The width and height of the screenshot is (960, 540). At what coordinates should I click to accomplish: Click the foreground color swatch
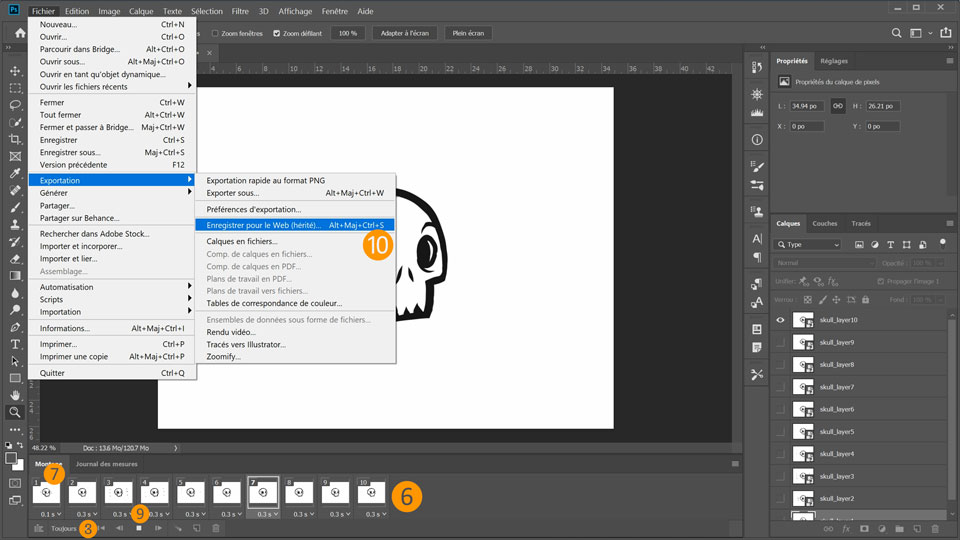(12, 459)
